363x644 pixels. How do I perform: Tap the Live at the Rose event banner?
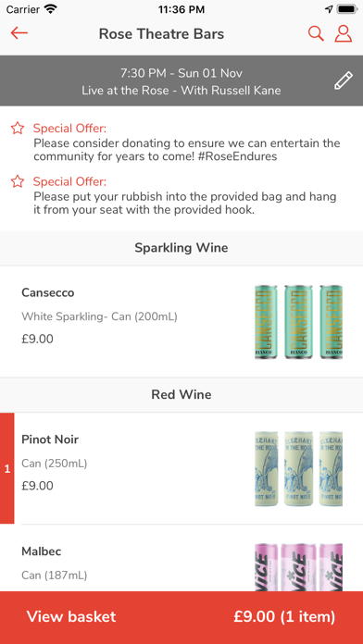coord(181,80)
